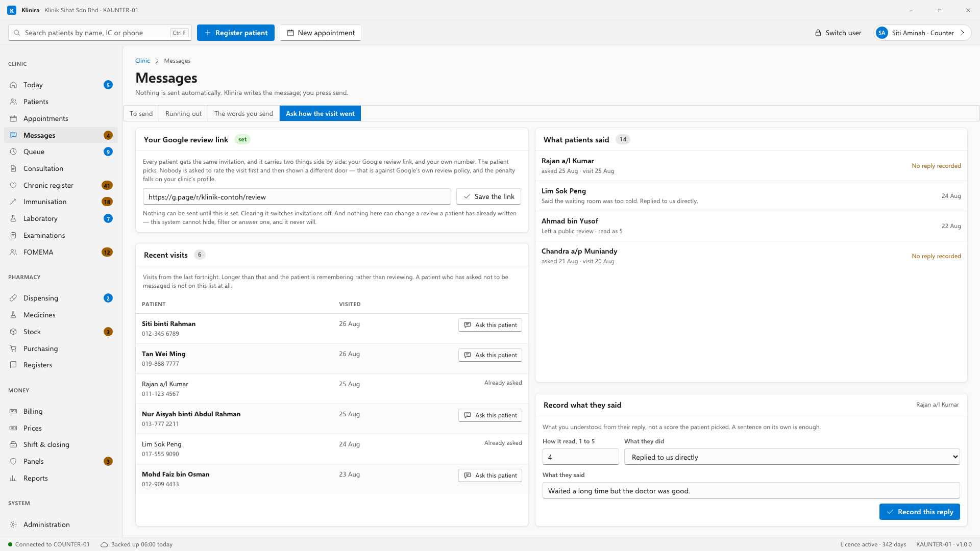
Task: Switch to the Running out tab
Action: (x=183, y=113)
